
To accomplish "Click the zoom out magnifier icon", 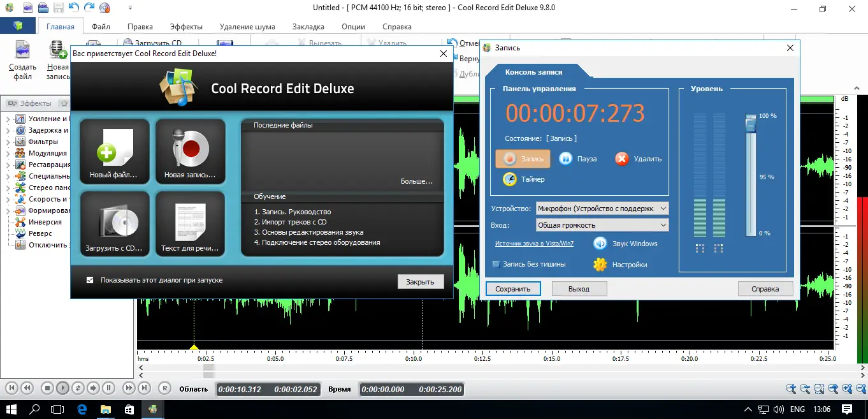I will point(805,388).
